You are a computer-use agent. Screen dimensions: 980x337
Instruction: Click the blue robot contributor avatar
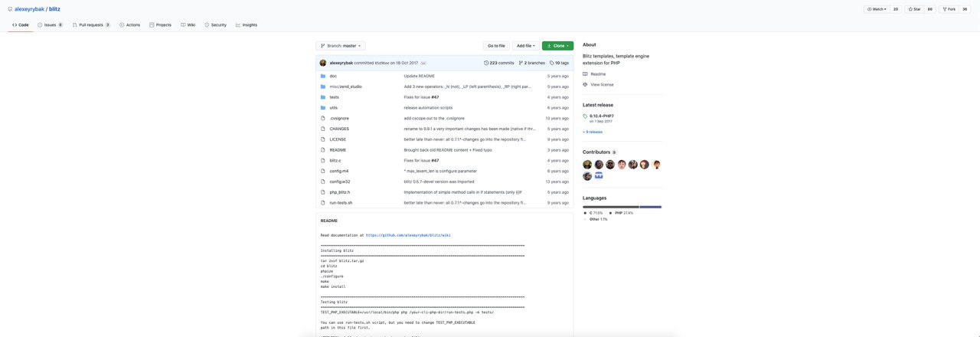[599, 175]
